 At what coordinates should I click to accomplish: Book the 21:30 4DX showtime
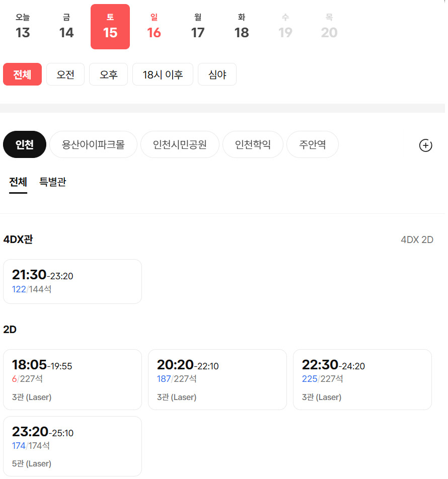click(72, 281)
